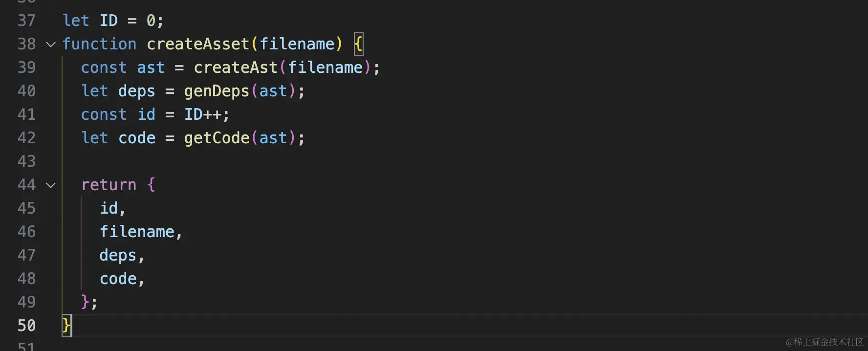The height and width of the screenshot is (351, 868).
Task: Click the 'deps,' property on line 47
Action: pos(122,255)
